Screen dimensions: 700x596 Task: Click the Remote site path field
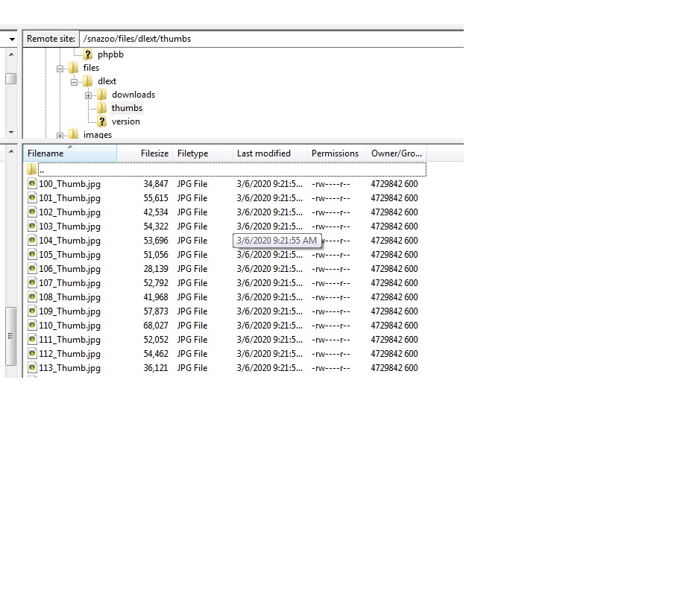268,39
